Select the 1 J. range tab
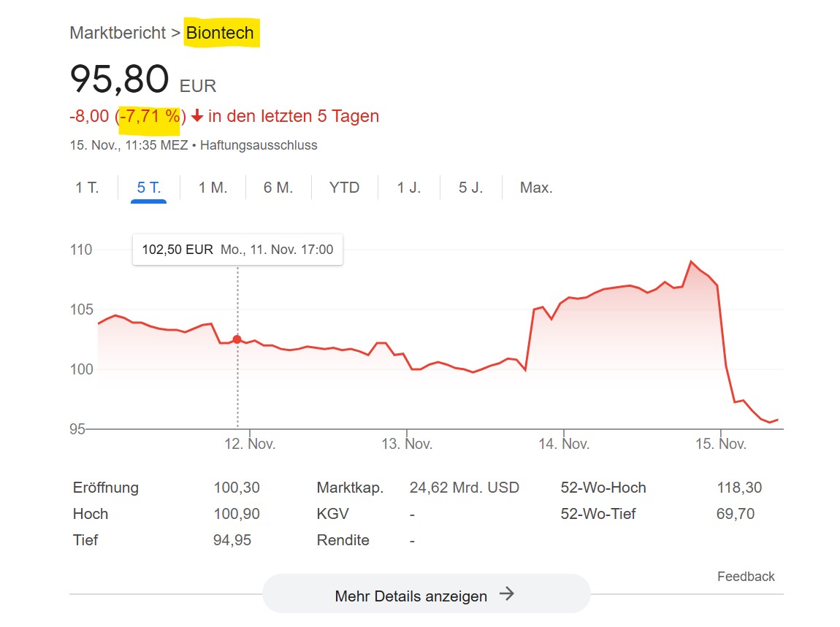Viewport: 840px width, 627px height. 409,188
